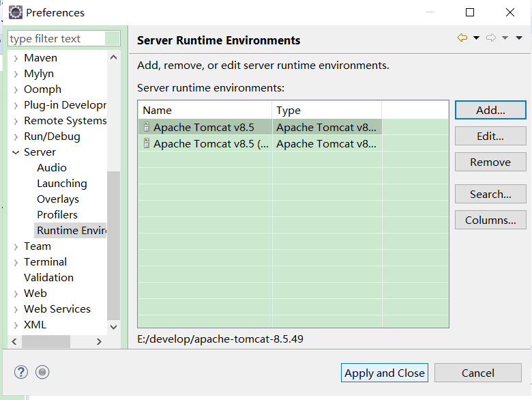Select the Validation preference page
532x400 pixels.
point(48,277)
